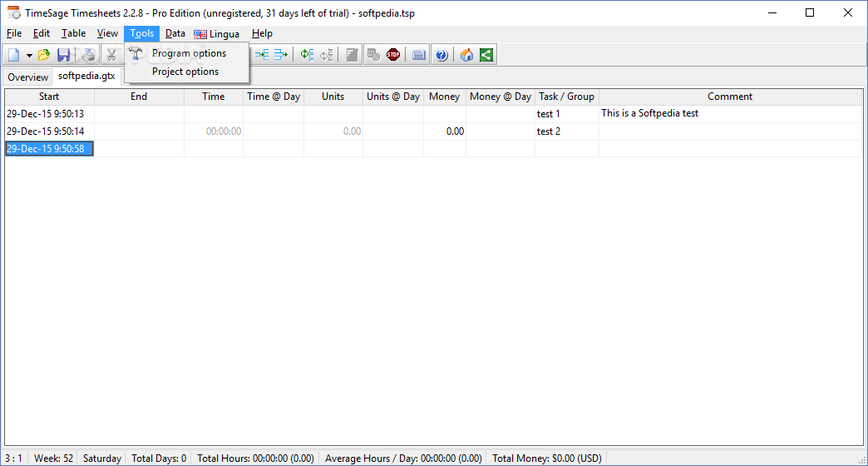
Task: Click the Money column header
Action: click(x=445, y=97)
